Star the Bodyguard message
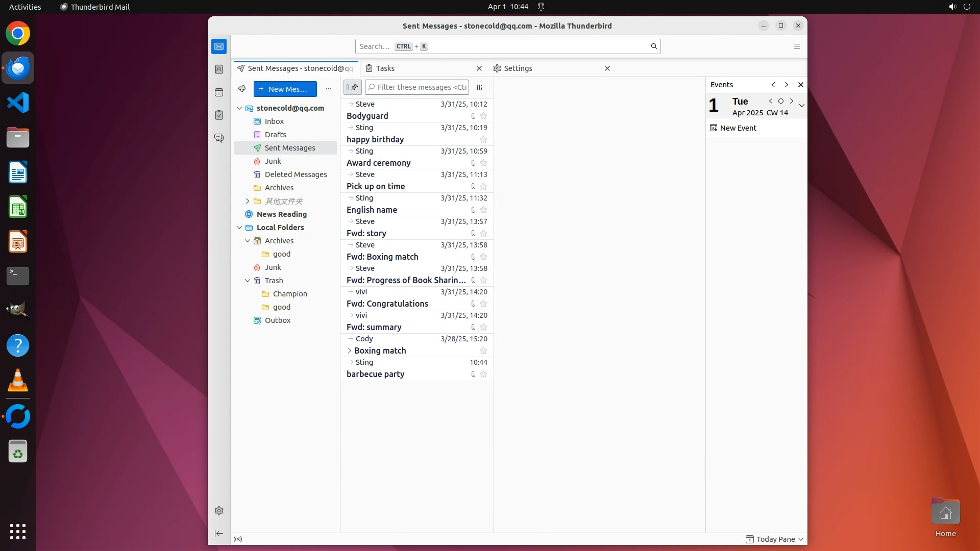The height and width of the screenshot is (551, 980). 483,116
